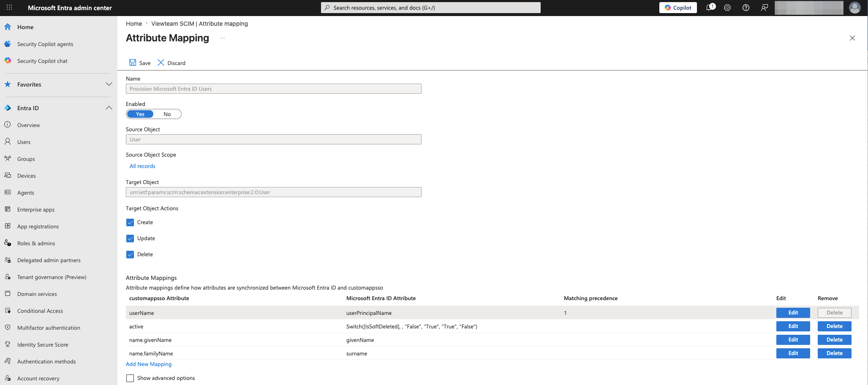Click the Tenant governance icon

[x=8, y=277]
